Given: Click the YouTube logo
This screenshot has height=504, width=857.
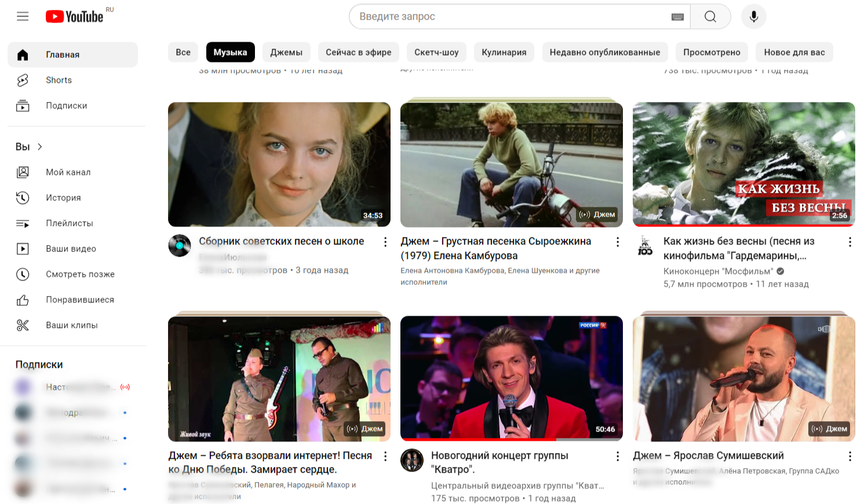Looking at the screenshot, I should point(75,16).
